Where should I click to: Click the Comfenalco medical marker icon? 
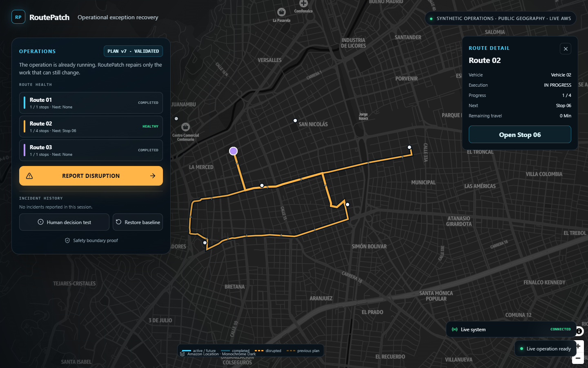click(303, 3)
